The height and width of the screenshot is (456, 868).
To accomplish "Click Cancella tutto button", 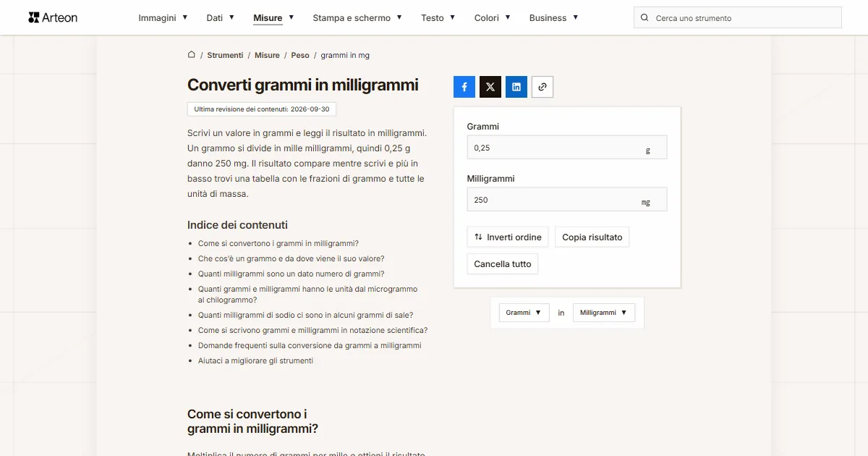I will pyautogui.click(x=503, y=264).
